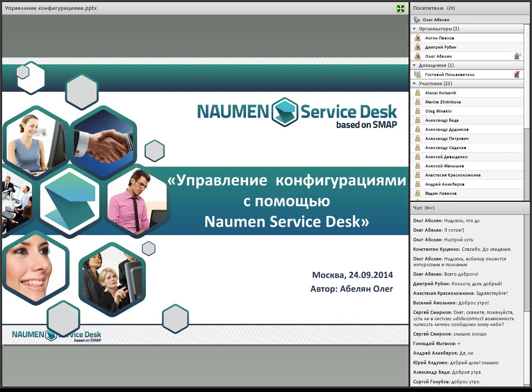Click participant icon next to Александр Петрович
This screenshot has width=532, height=392.
coord(418,138)
